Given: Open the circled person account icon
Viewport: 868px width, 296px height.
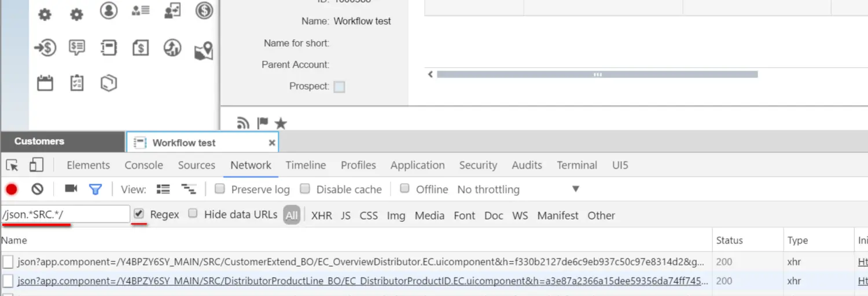Looking at the screenshot, I should click(108, 10).
